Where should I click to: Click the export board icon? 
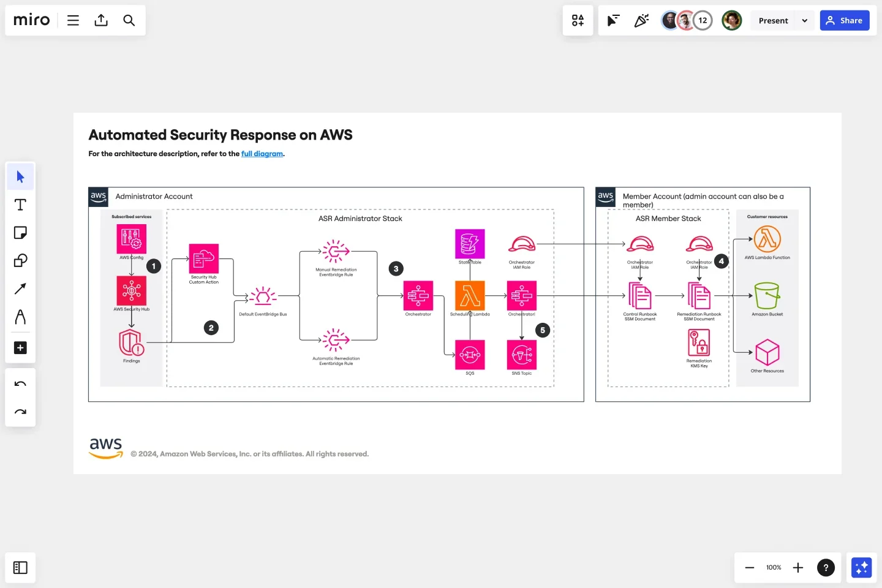[x=101, y=20]
